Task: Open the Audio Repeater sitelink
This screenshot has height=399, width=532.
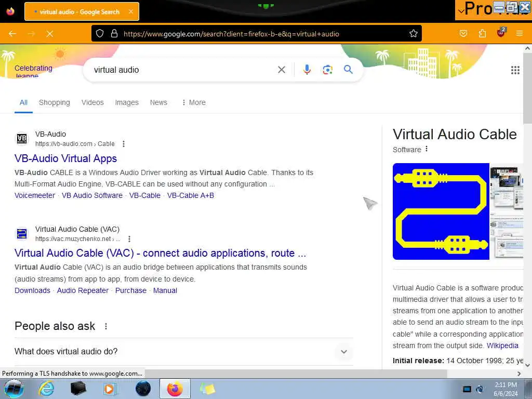Action: click(x=83, y=290)
